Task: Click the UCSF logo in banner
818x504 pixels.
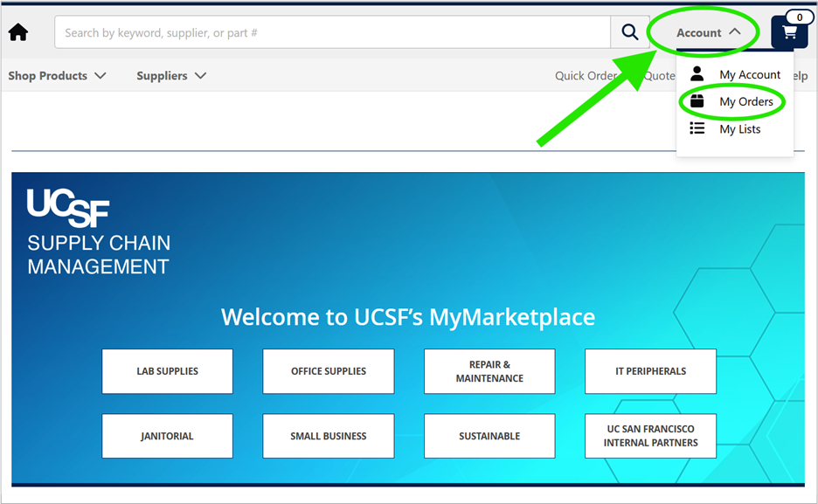Action: (x=68, y=207)
